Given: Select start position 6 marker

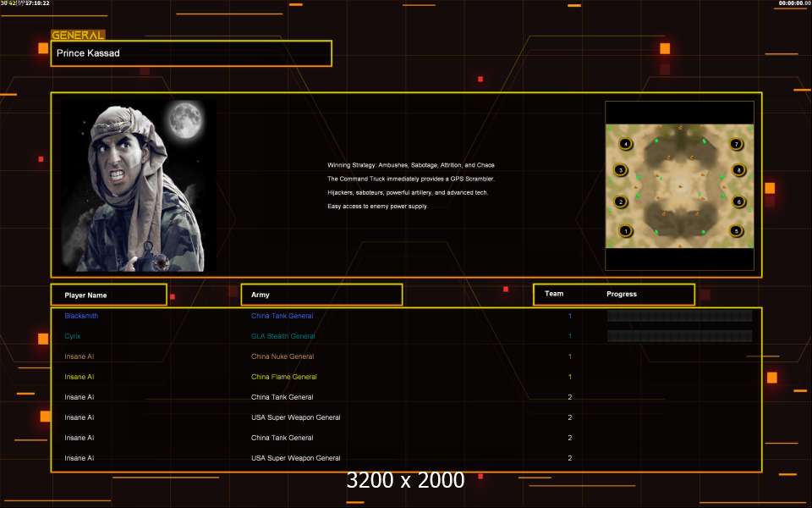Looking at the screenshot, I should point(739,202).
